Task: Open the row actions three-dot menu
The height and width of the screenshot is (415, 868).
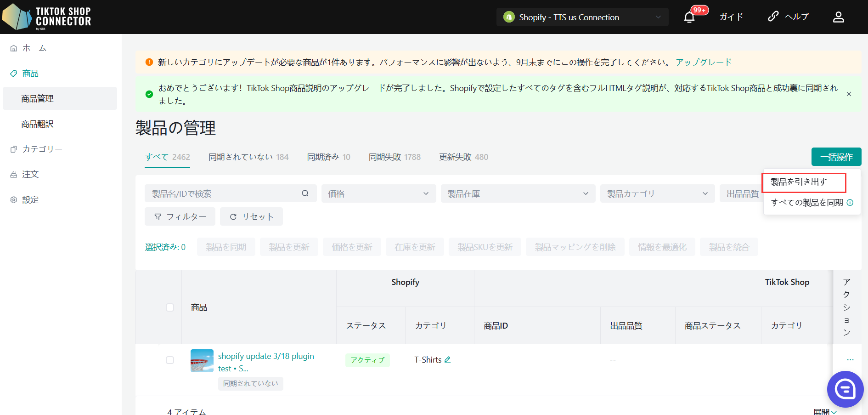Action: (850, 359)
